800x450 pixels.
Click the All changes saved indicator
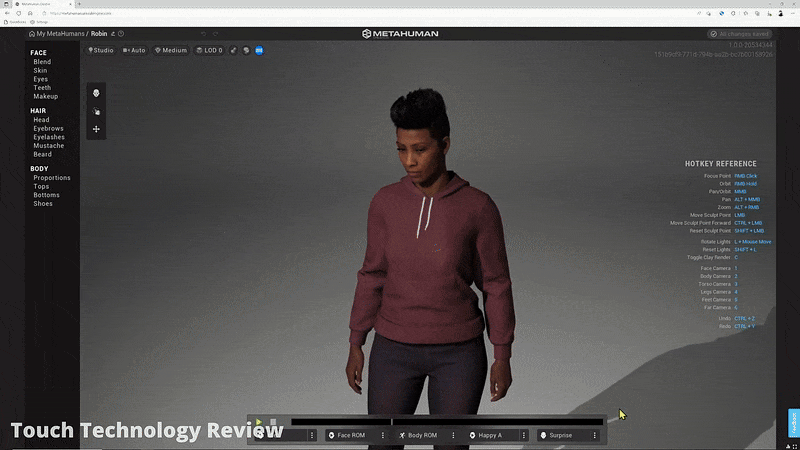click(x=739, y=34)
